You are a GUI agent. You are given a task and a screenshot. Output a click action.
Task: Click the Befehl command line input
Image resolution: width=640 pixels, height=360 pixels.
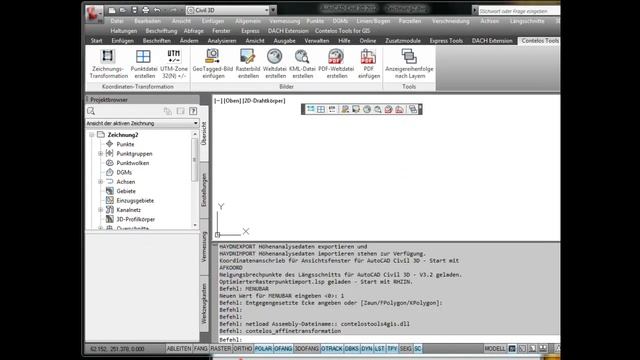coord(389,339)
